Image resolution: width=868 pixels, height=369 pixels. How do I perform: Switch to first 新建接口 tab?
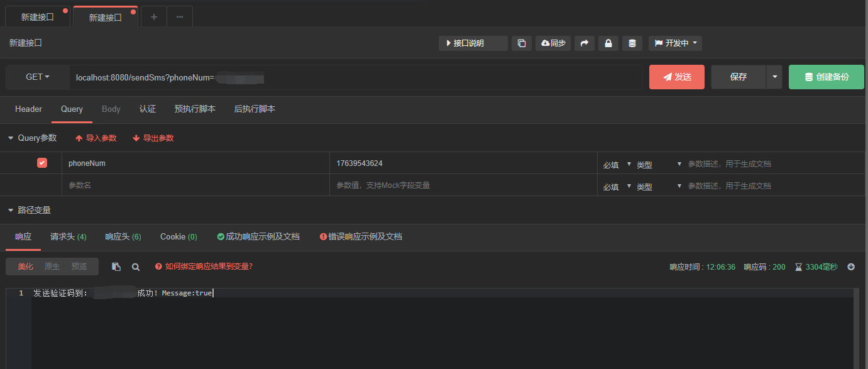[x=37, y=17]
